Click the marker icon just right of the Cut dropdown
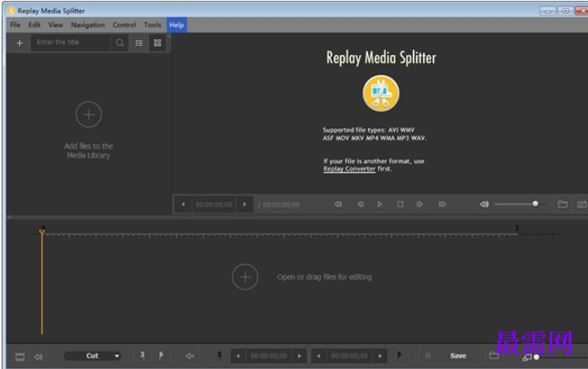 click(x=142, y=355)
